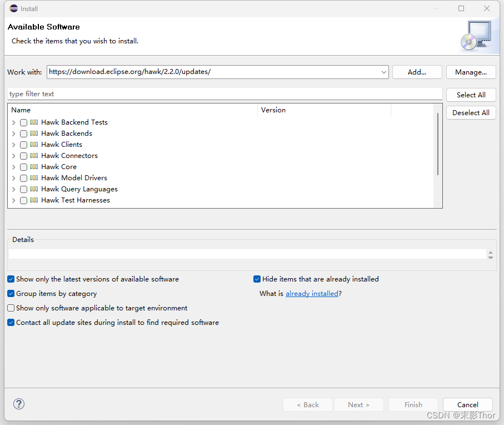
Task: Open the Work with URL dropdown arrow
Action: click(x=384, y=72)
